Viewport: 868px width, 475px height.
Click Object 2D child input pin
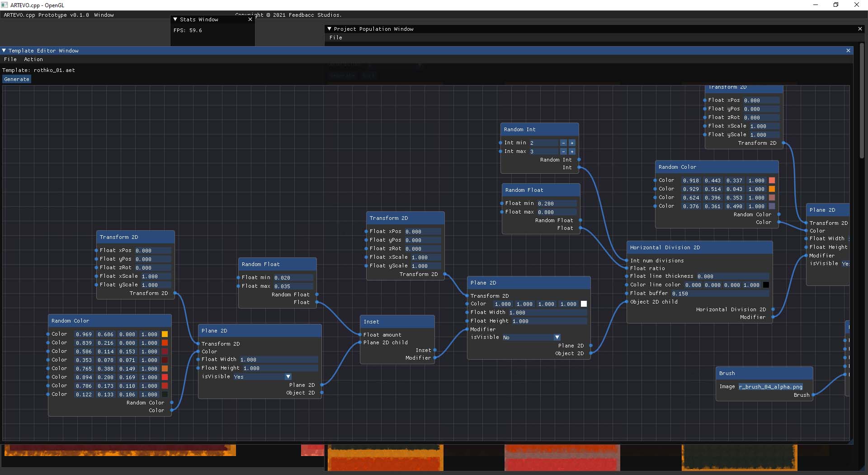coord(627,302)
